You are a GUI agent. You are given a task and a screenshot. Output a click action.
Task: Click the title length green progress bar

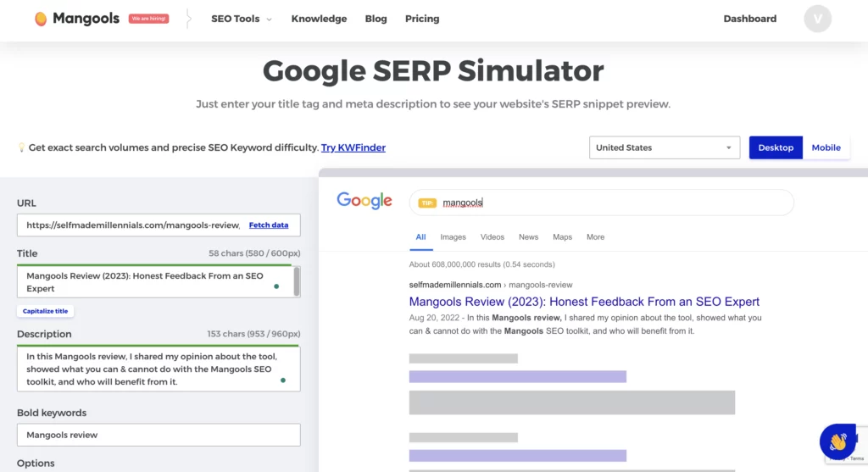(x=154, y=265)
